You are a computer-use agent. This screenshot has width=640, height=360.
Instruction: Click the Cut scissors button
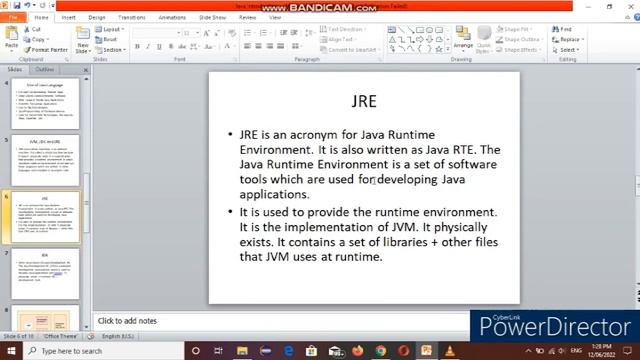[32, 29]
